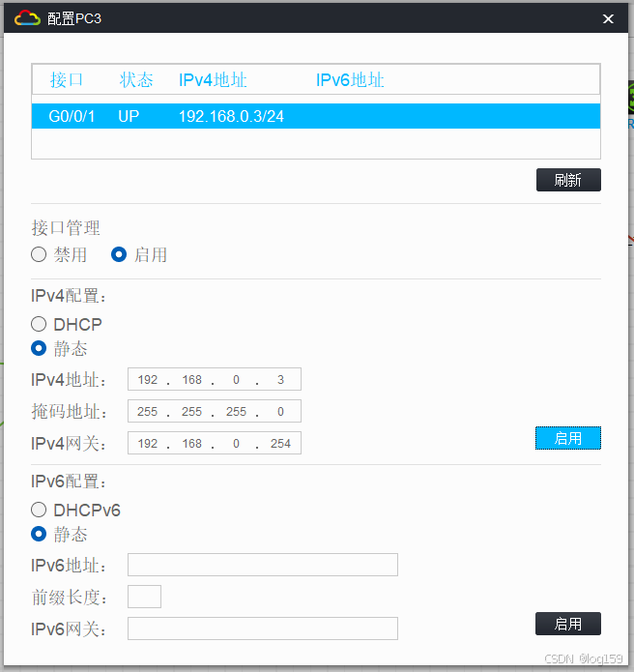Select the 禁用 interface radio button

coord(39,254)
